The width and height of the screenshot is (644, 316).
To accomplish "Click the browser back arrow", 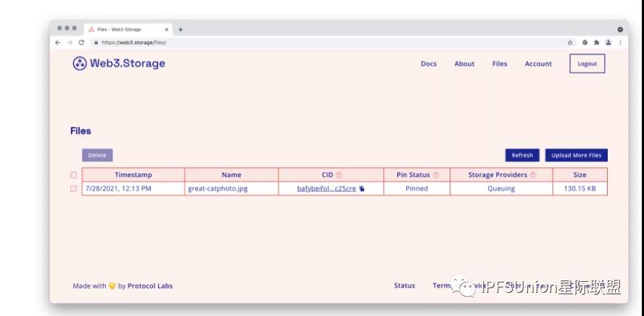I will click(x=58, y=43).
